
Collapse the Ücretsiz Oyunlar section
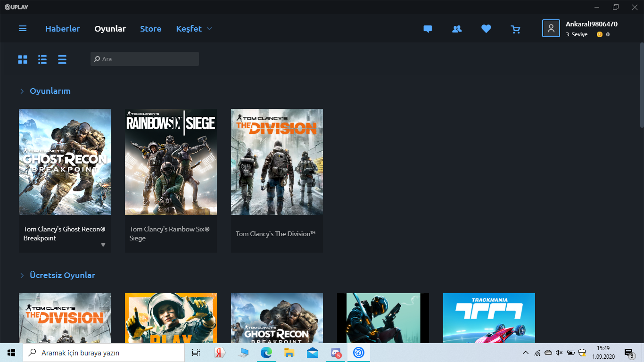[22, 275]
